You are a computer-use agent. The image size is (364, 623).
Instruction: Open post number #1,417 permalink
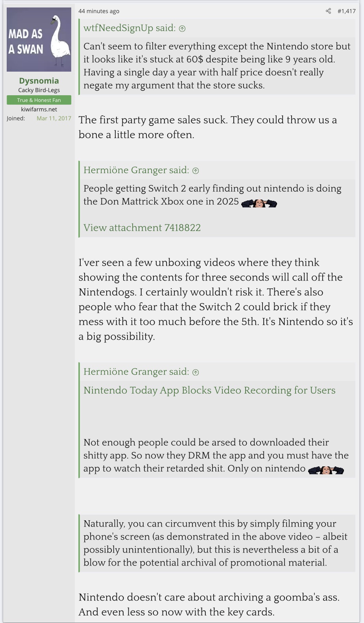(x=346, y=11)
